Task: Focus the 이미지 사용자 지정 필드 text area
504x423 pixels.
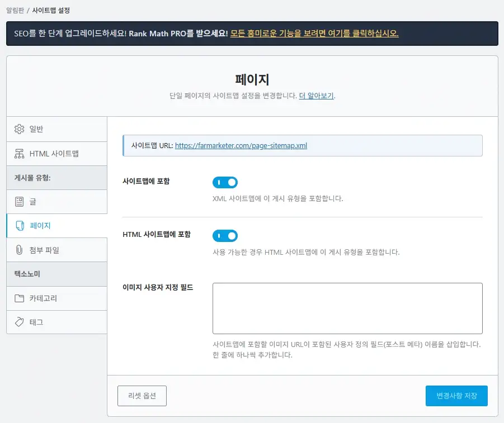Action: pyautogui.click(x=347, y=308)
